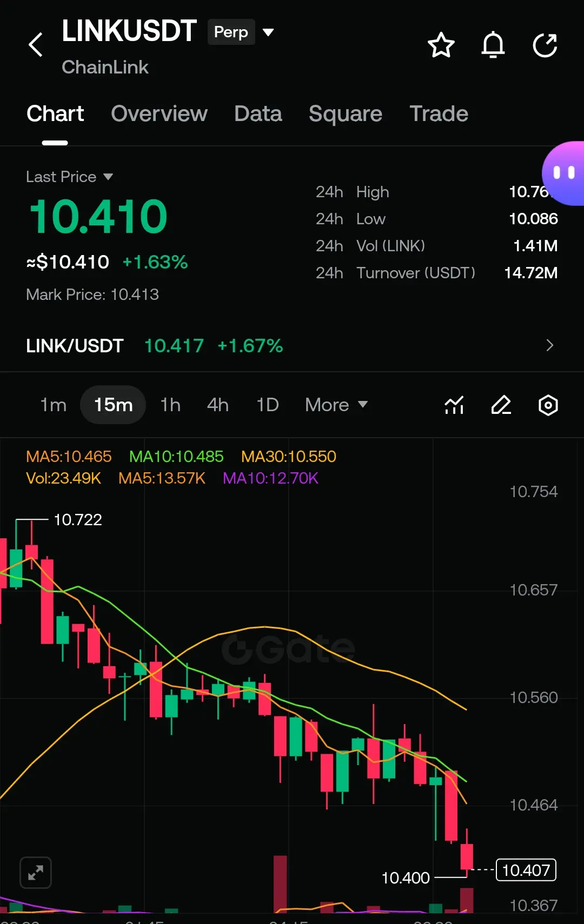Tap the tallest red volume bar
Viewport: 584px width, 924px height.
click(280, 884)
